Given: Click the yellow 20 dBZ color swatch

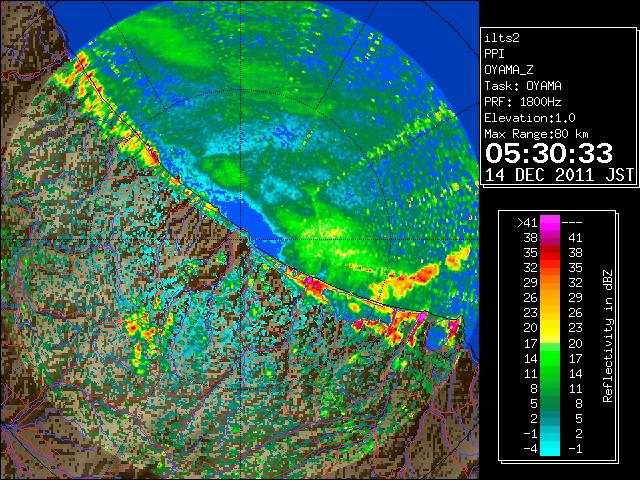Looking at the screenshot, I should point(550,328).
